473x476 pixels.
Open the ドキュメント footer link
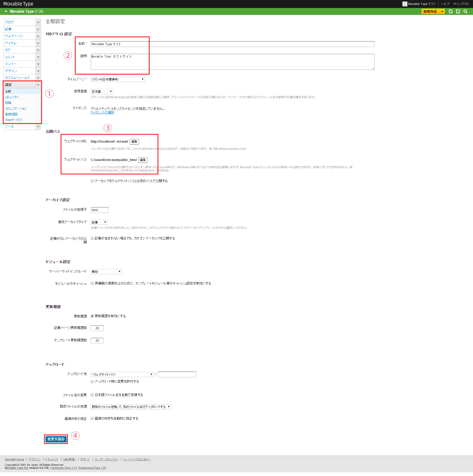click(x=51, y=459)
